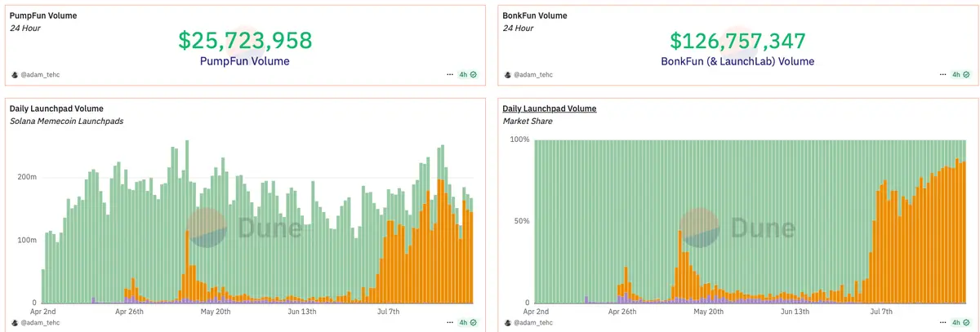Click the 4h refresh badge on Solana Memecoin Launchpads chart
Image resolution: width=980 pixels, height=332 pixels.
(x=468, y=322)
